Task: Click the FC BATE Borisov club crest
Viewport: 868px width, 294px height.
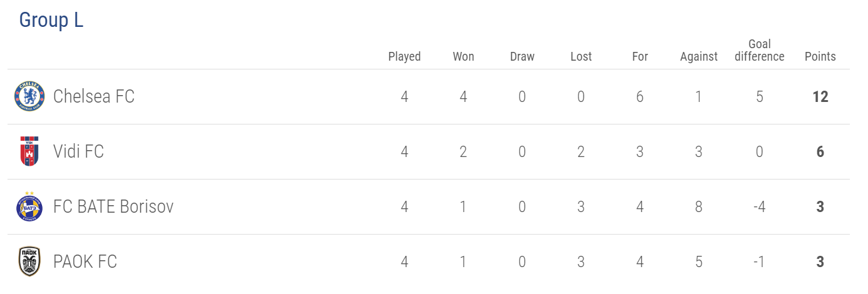Action: [29, 206]
